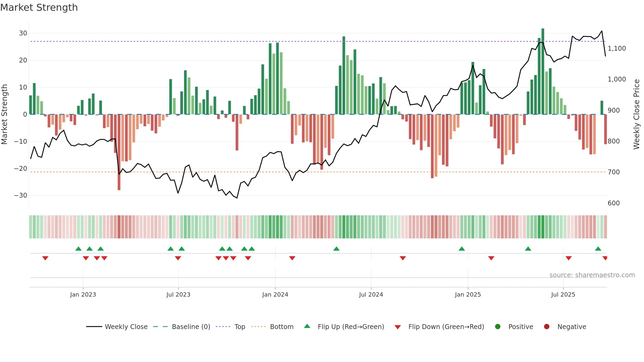Toggle the Negative legend entry
The height and width of the screenshot is (362, 644).
click(x=565, y=327)
